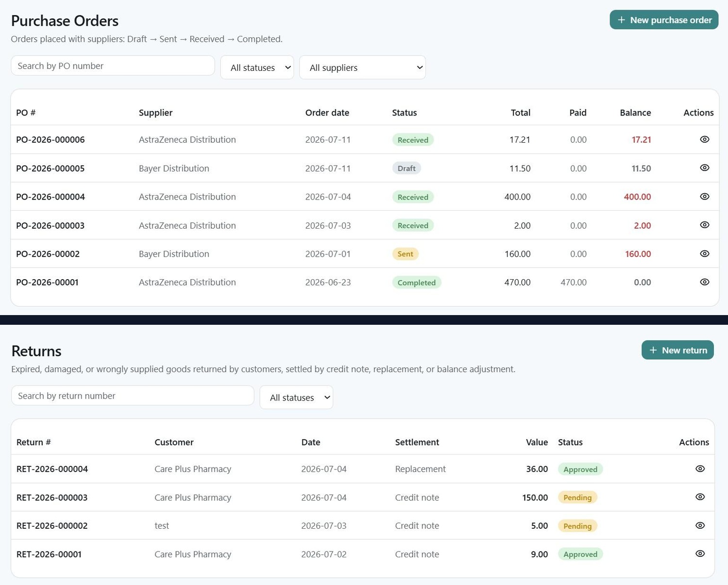Screen dimensions: 728x585
Task: Click the Supplier column header
Action: click(155, 113)
